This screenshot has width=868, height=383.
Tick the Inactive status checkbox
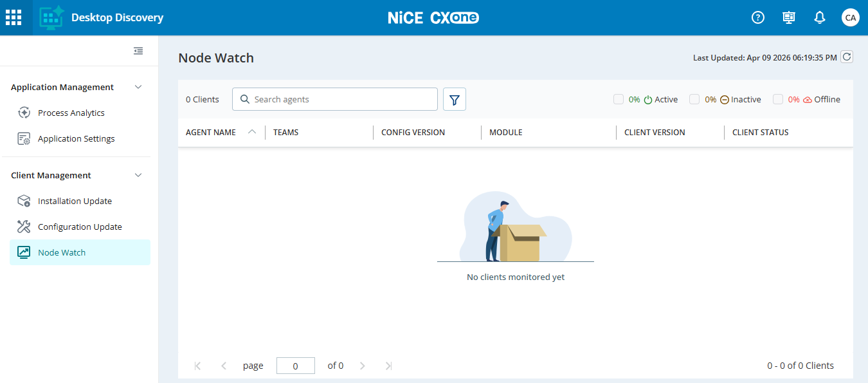click(x=694, y=99)
